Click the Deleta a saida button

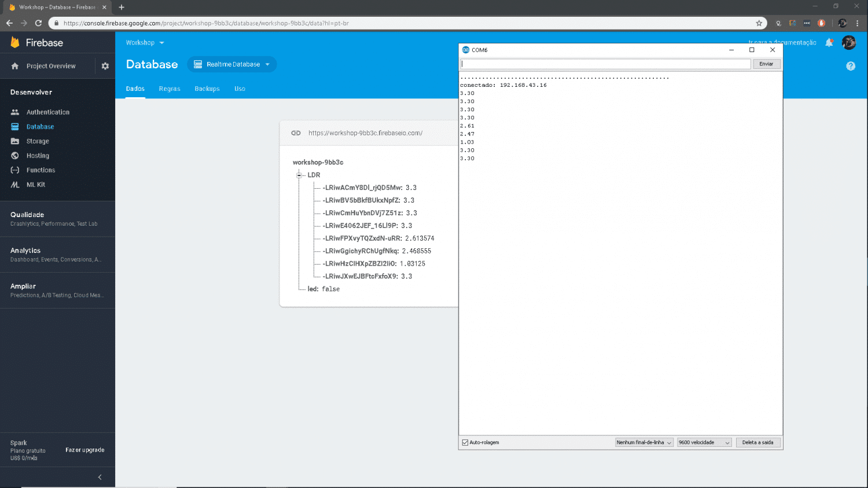[x=757, y=443]
